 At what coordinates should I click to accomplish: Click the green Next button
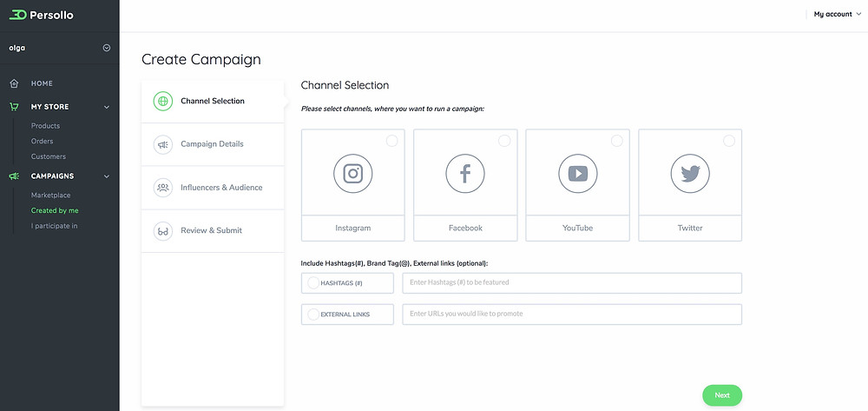722,395
